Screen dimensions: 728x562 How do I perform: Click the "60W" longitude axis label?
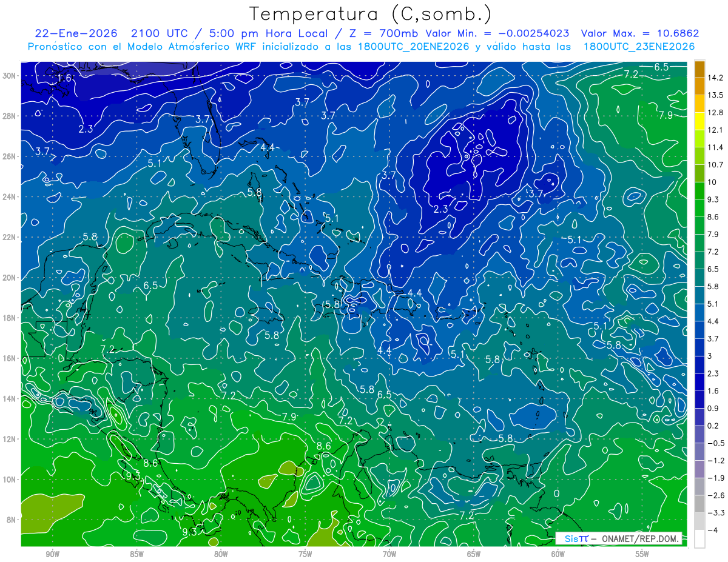(x=558, y=554)
